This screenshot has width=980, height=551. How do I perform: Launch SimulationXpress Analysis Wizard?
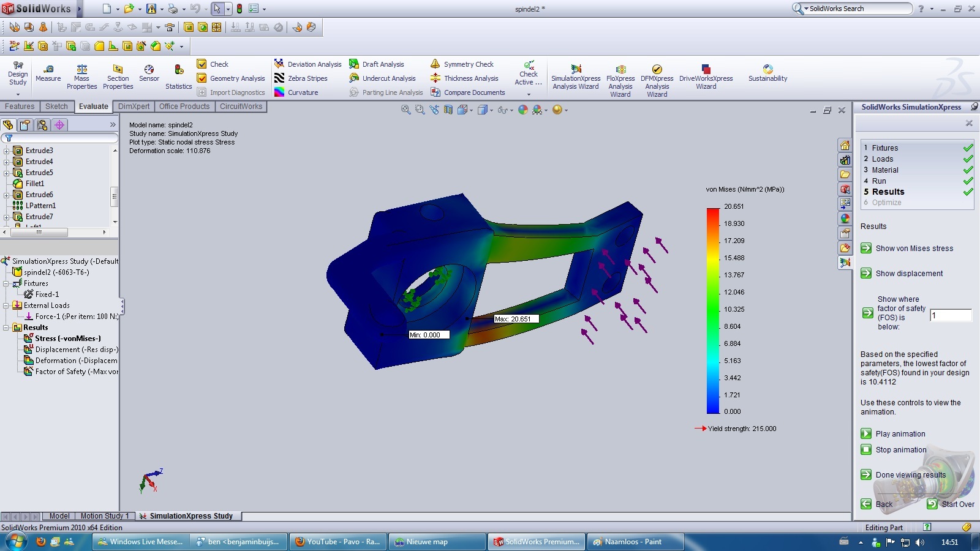click(x=576, y=77)
